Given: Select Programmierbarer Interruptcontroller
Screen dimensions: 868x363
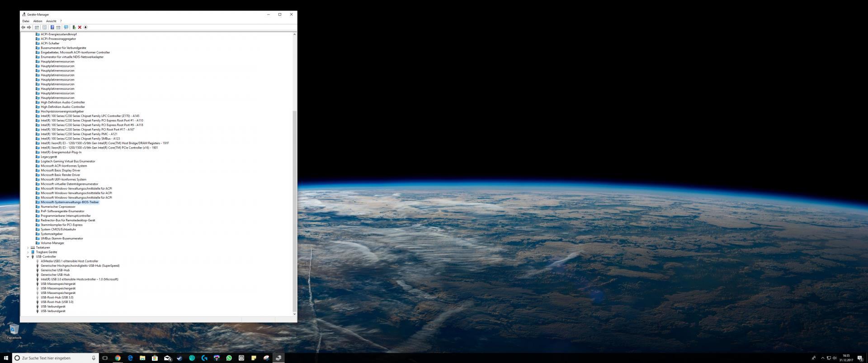Looking at the screenshot, I should [66, 216].
